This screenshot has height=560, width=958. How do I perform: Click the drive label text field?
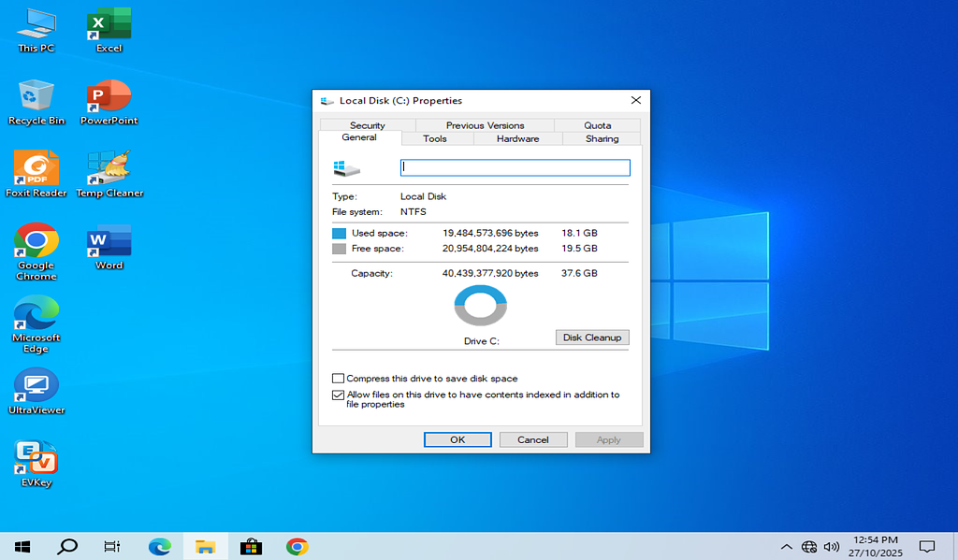[515, 168]
